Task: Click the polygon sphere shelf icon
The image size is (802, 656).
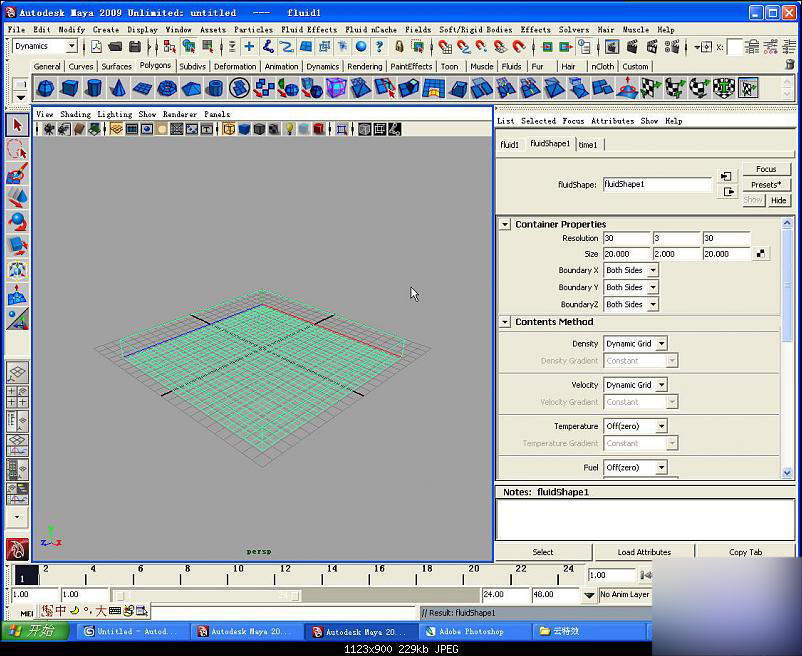Action: (46, 88)
